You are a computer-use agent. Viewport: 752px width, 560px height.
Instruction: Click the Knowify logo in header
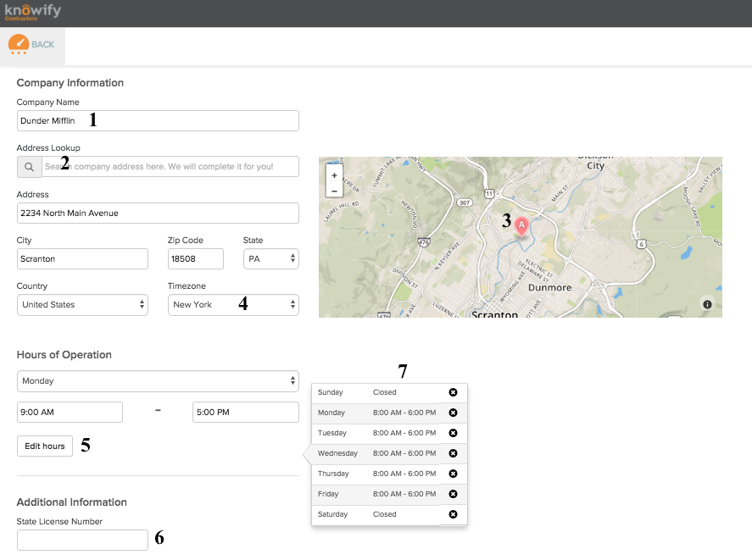tap(32, 12)
